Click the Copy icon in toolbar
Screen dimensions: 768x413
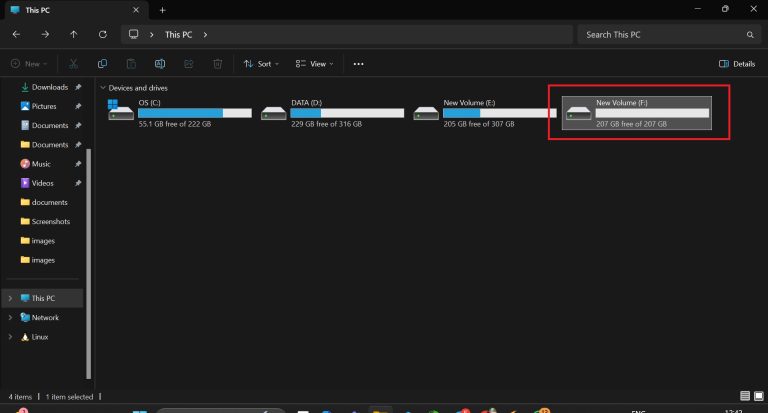102,64
